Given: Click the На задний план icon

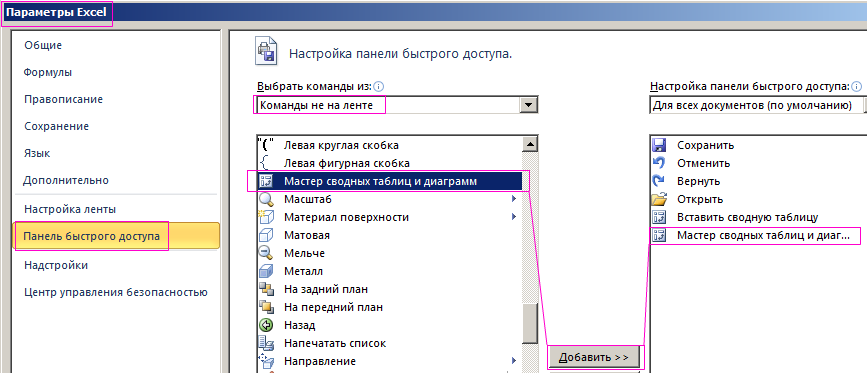Looking at the screenshot, I should 266,289.
